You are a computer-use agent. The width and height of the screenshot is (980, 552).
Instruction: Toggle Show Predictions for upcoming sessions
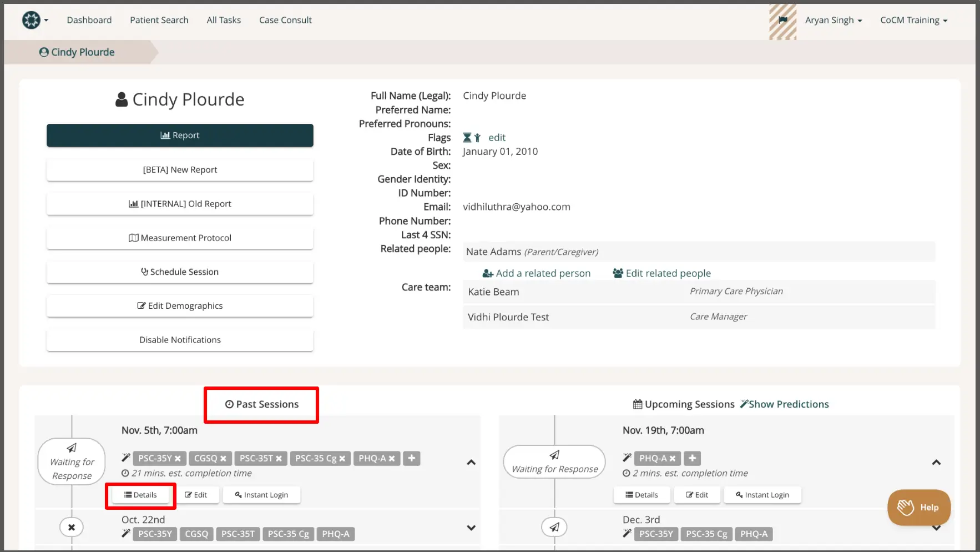[785, 404]
